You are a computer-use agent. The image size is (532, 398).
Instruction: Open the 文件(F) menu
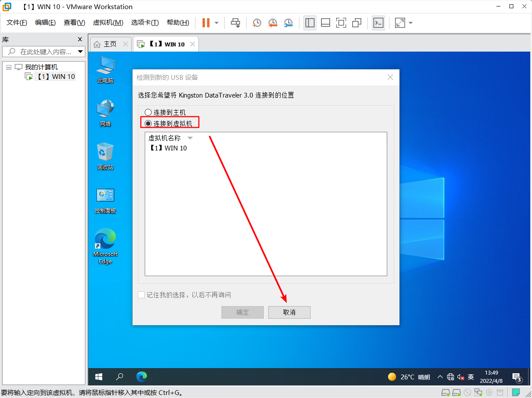tap(17, 23)
